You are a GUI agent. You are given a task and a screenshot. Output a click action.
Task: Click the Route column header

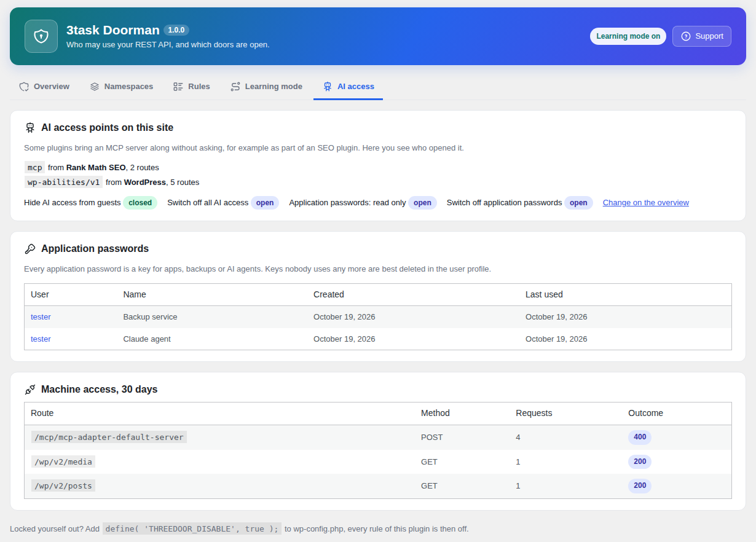tap(42, 413)
